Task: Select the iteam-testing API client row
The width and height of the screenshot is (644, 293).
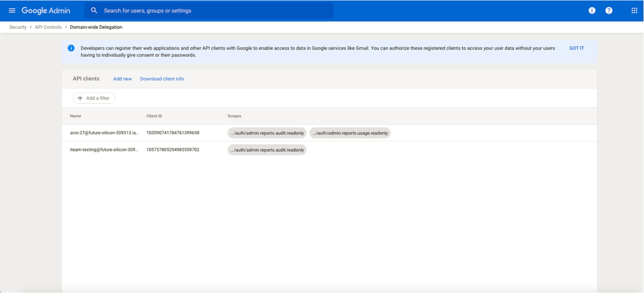Action: pos(104,150)
